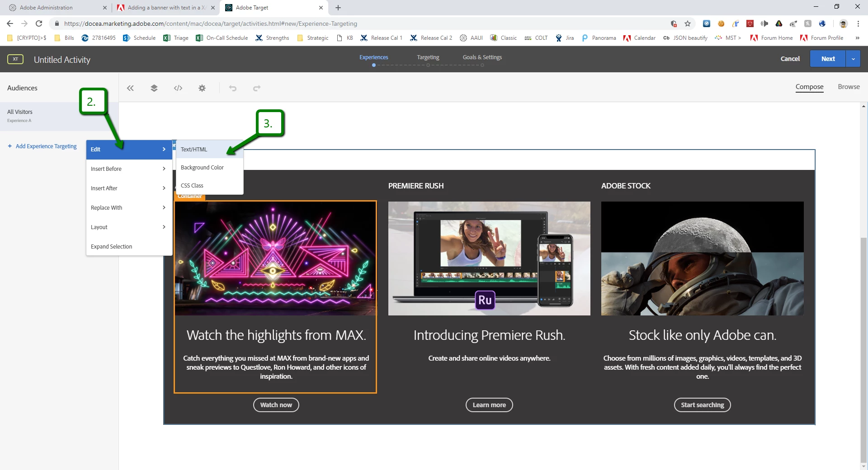Show more bookmarks with double-arrow
Viewport: 868px width, 470px height.
tap(858, 38)
